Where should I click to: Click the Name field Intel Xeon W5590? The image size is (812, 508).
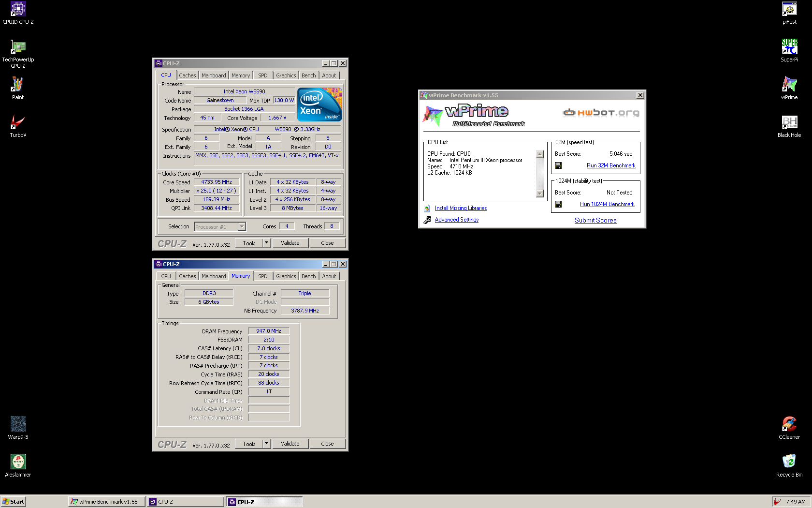click(244, 91)
